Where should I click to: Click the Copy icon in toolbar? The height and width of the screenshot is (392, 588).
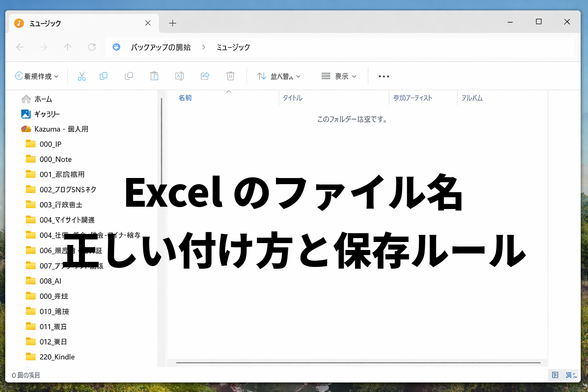click(103, 76)
